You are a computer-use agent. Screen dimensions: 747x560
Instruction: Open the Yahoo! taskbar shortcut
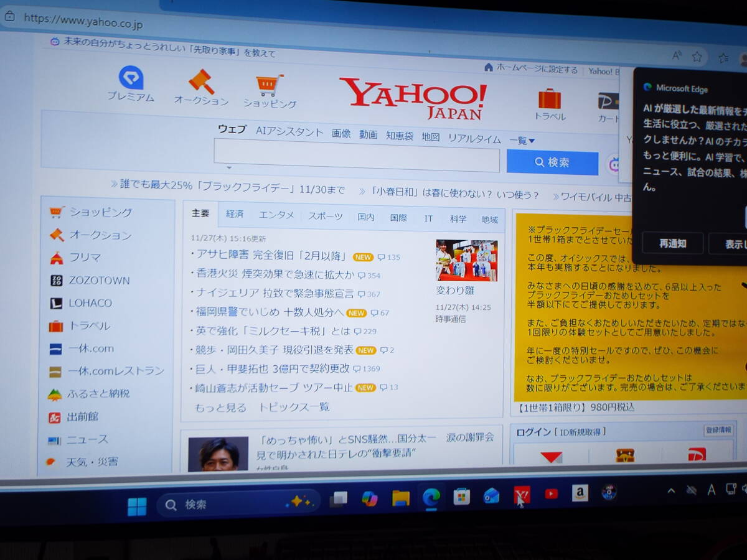(522, 495)
